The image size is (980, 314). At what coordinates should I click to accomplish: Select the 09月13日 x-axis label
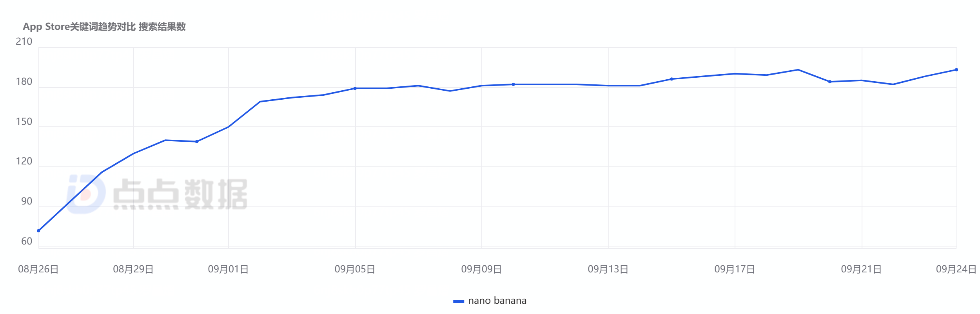[608, 269]
